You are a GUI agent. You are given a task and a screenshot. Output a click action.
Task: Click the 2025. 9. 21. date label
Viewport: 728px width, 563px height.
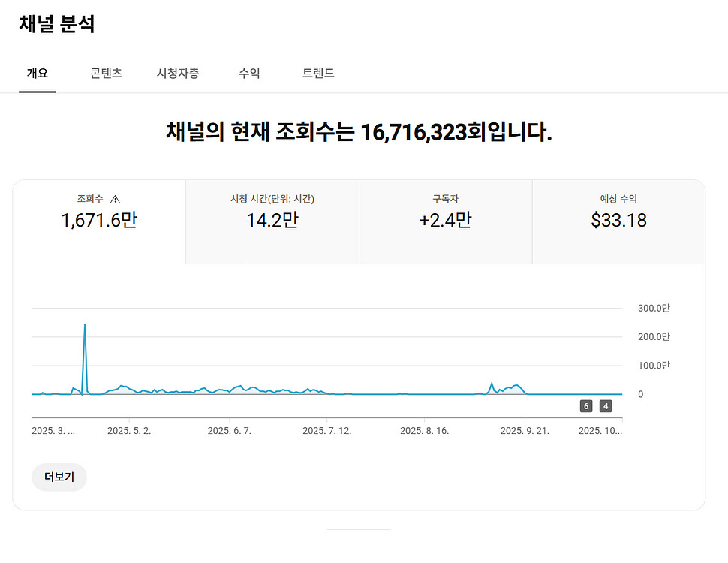click(x=525, y=429)
